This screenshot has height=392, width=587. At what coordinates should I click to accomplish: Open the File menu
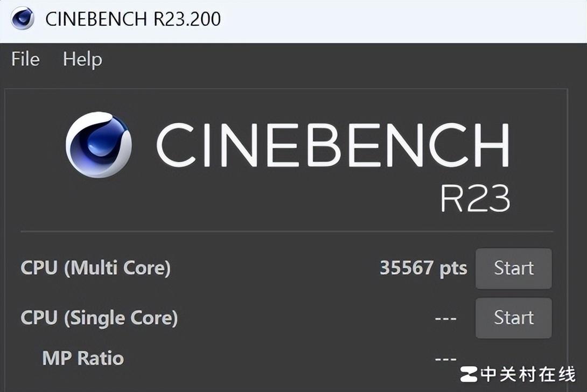25,59
